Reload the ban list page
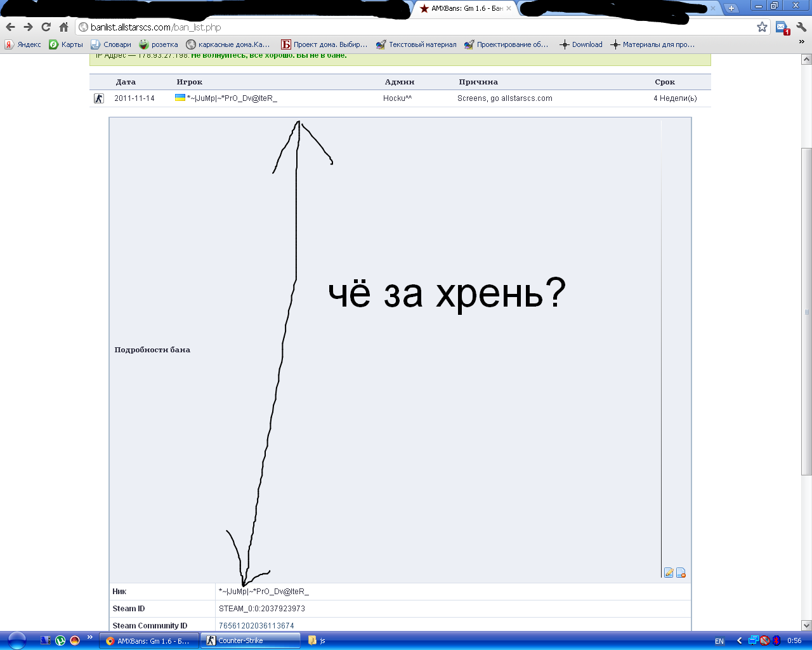812x650 pixels. coord(46,27)
